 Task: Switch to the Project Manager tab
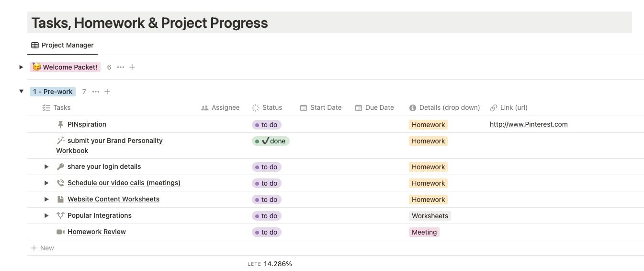(x=62, y=45)
